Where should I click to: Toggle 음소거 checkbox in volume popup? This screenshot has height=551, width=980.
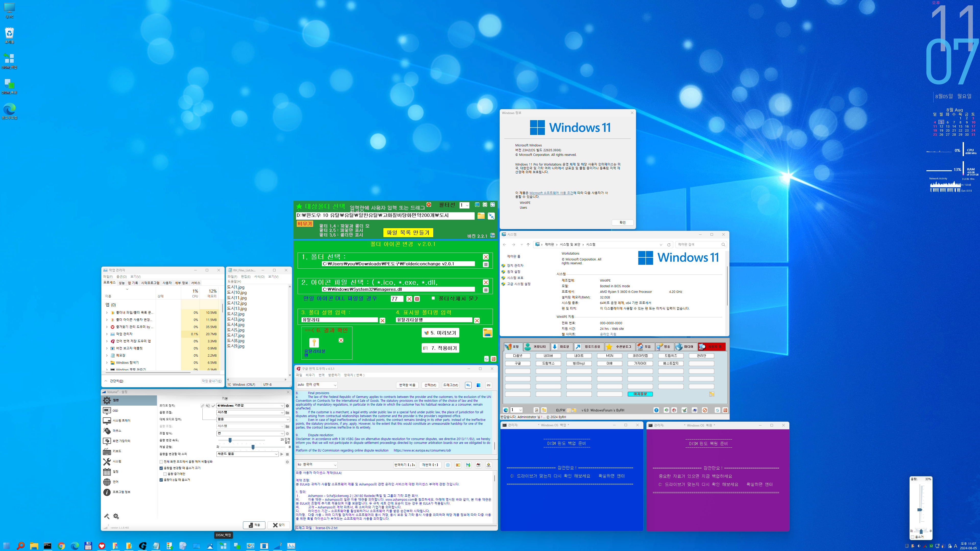click(x=913, y=537)
